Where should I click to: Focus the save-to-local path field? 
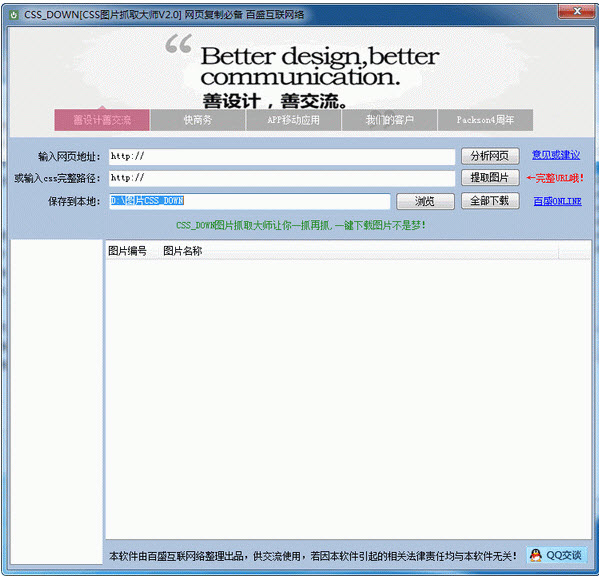[249, 201]
